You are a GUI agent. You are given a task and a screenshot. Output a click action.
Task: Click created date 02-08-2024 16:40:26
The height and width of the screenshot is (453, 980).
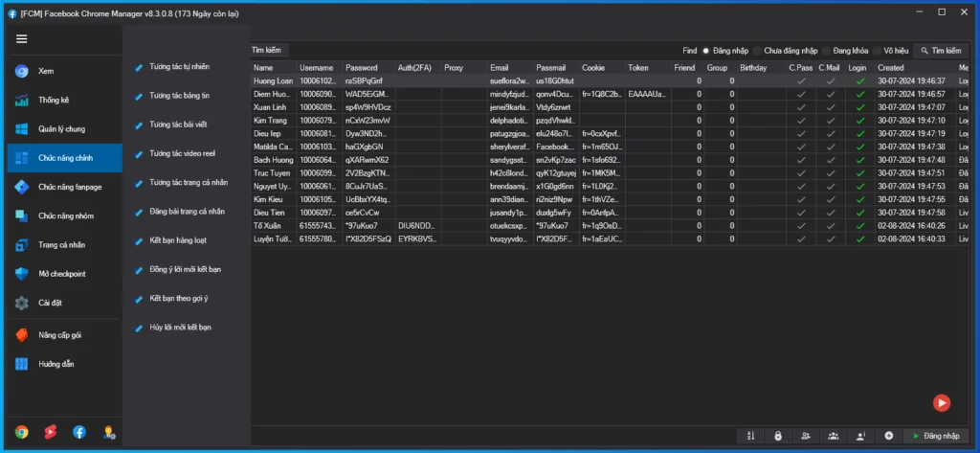pyautogui.click(x=915, y=225)
